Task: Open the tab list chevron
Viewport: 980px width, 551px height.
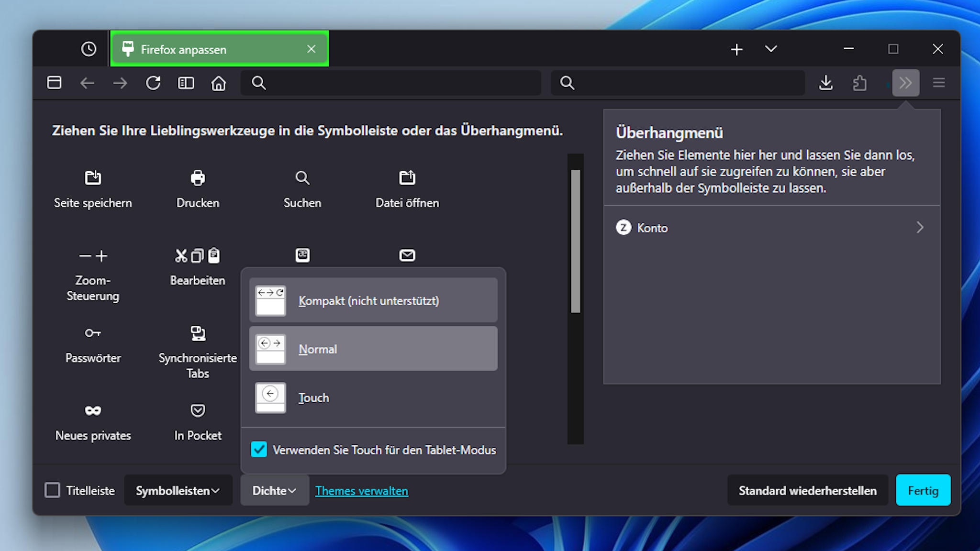Action: (x=771, y=49)
